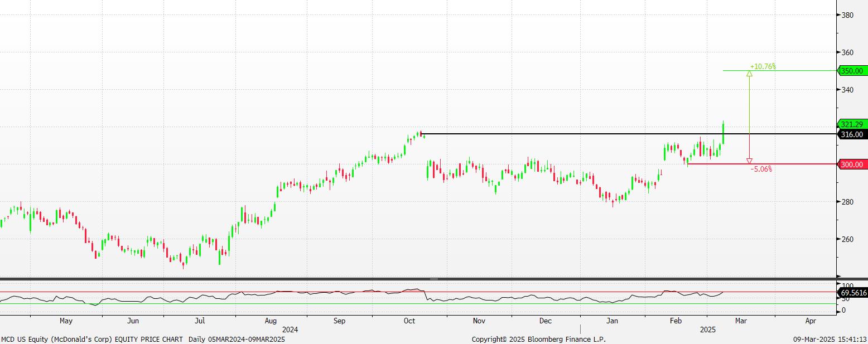The height and width of the screenshot is (344, 868).
Task: Click the Bloomberg Finance L.P. copyright text
Action: 538,339
